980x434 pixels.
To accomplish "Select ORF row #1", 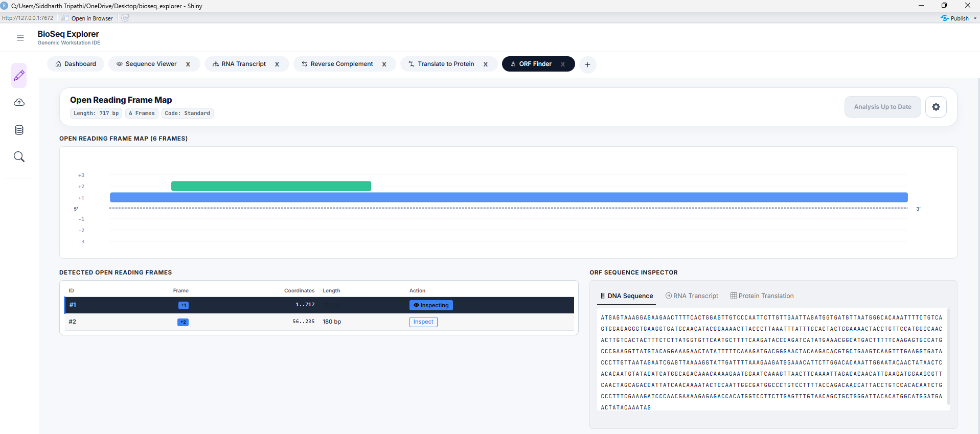I will point(319,305).
